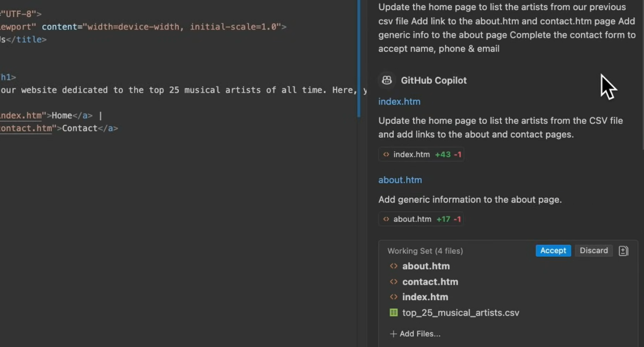
Task: Select contact.htm in the Working Set
Action: point(430,282)
